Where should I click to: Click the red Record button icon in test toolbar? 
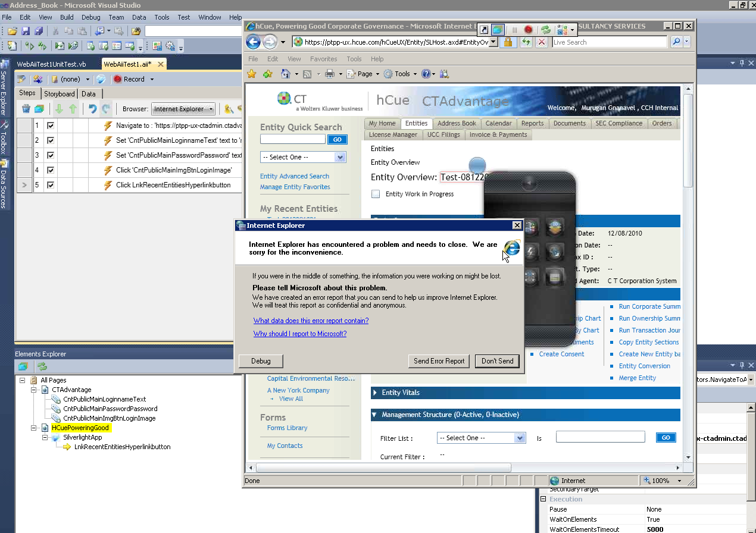(x=117, y=79)
